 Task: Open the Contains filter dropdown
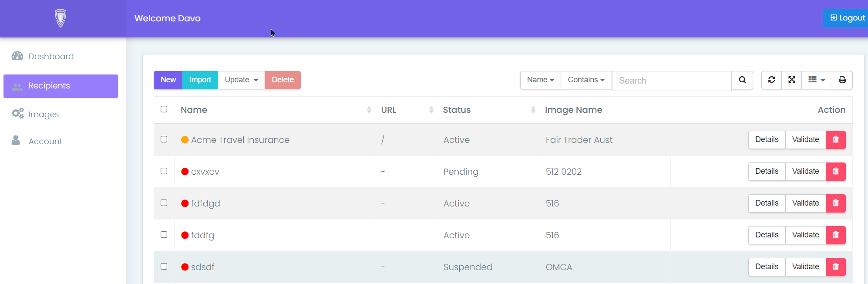[586, 80]
